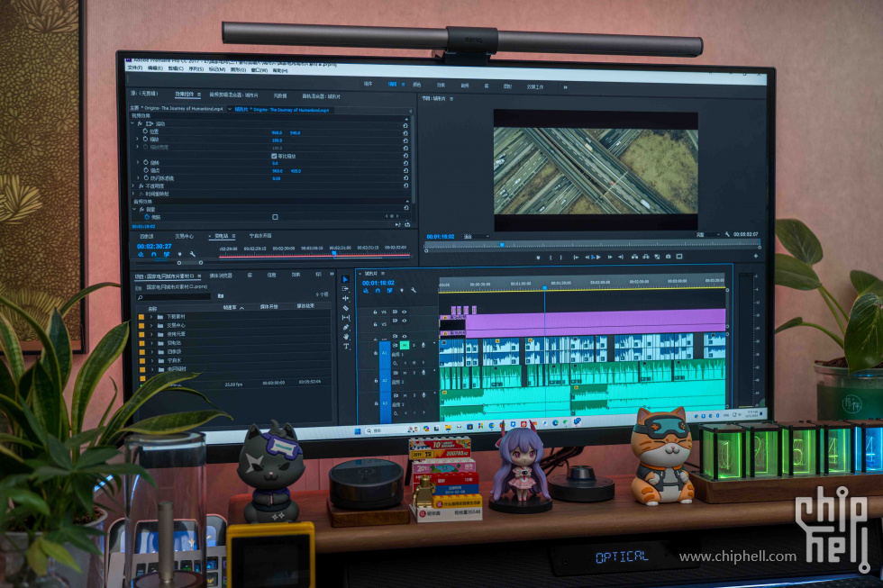Toggle the lock on track V6
Image resolution: width=883 pixels, height=588 pixels.
point(375,312)
